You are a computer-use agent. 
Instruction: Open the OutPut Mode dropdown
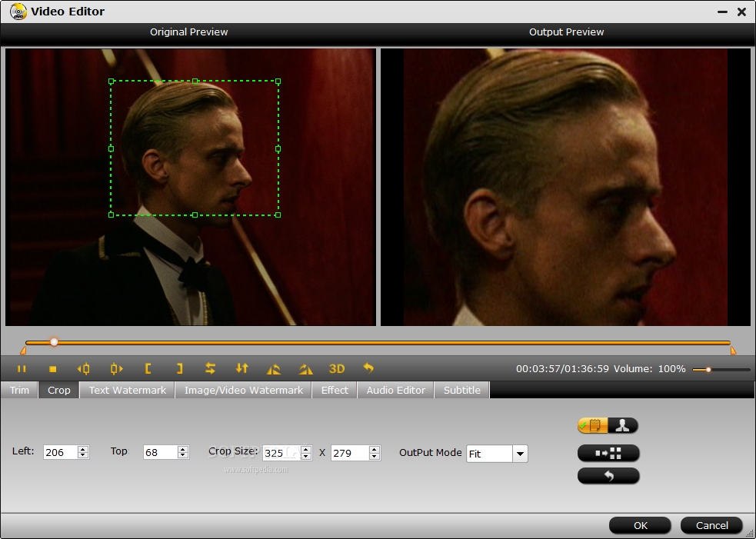[520, 454]
